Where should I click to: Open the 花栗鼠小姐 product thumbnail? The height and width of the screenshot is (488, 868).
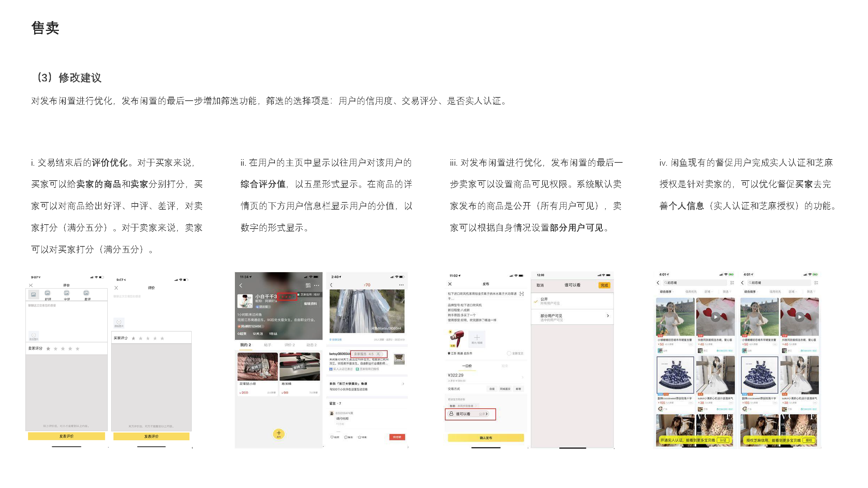coord(257,366)
